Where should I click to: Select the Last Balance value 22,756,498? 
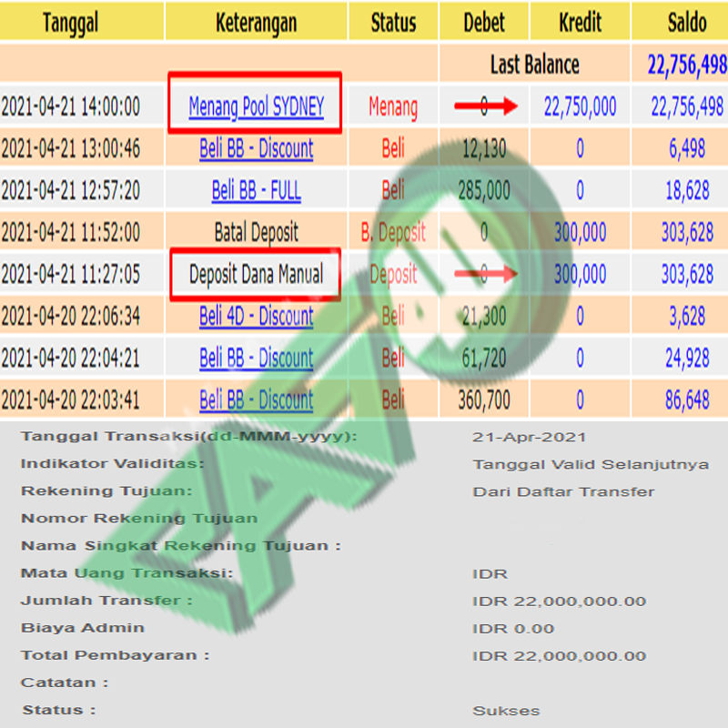687,64
